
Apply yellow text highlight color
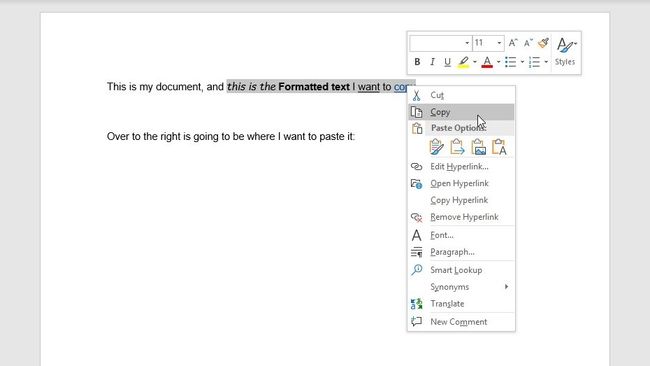click(463, 62)
